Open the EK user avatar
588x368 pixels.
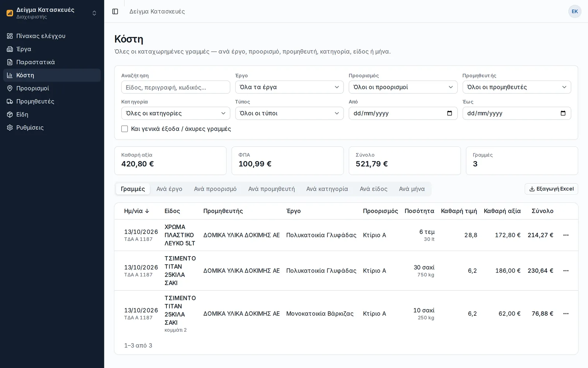575,11
